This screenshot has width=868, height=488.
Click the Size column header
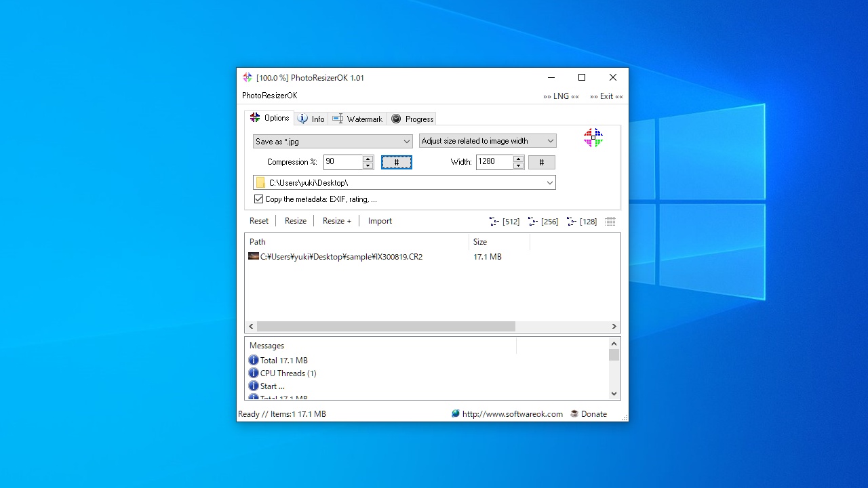499,242
